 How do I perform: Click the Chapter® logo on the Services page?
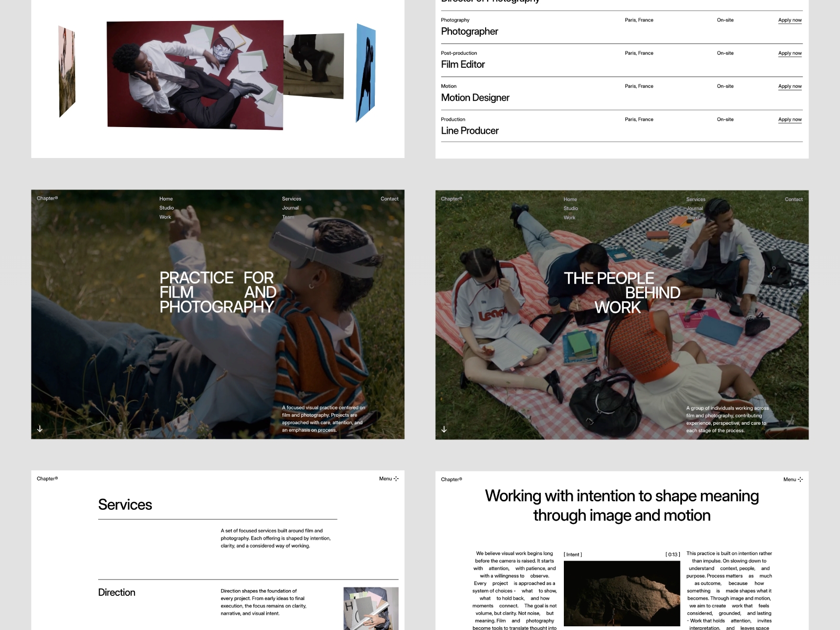pyautogui.click(x=47, y=478)
